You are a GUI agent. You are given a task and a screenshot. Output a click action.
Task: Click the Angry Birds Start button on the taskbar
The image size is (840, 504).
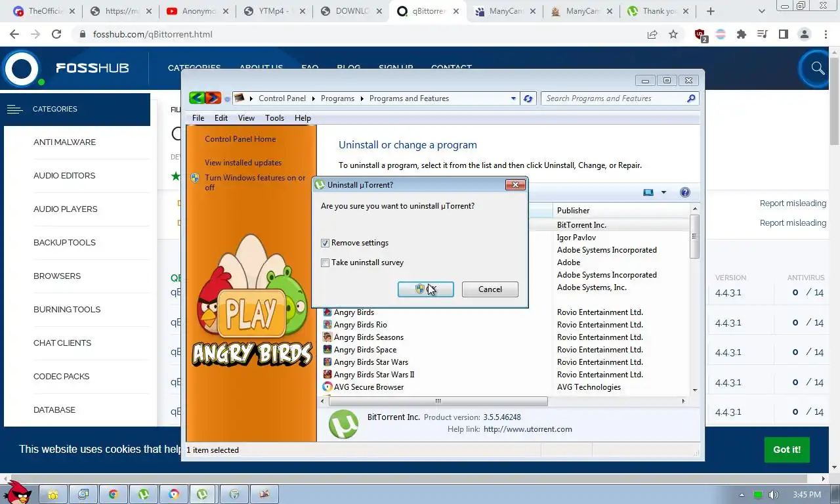16,492
